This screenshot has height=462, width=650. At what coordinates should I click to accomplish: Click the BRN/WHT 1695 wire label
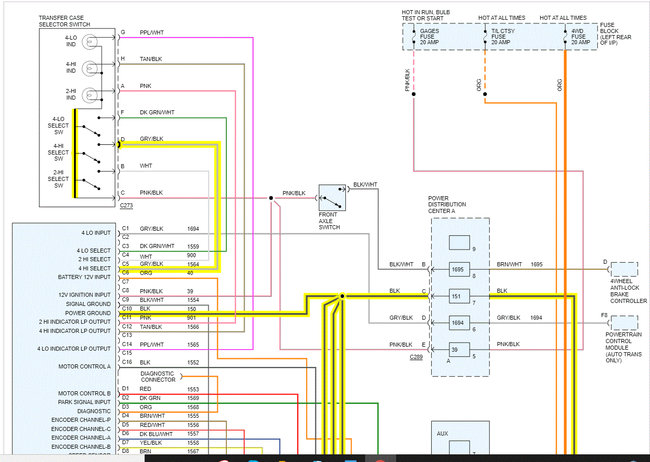click(519, 264)
